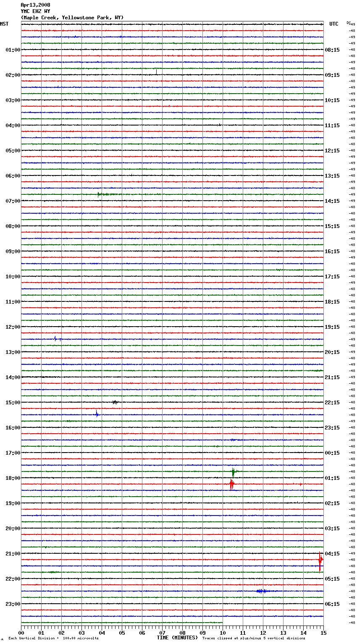This screenshot has height=644, width=357.
Task: Click the 12:15 UTC time label
Action: pos(332,151)
